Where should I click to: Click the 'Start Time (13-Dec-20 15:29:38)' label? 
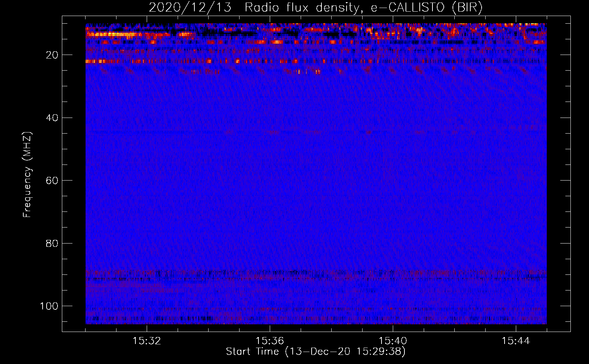(x=316, y=352)
